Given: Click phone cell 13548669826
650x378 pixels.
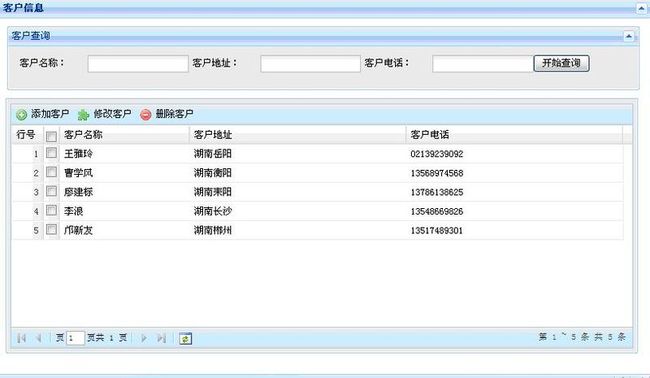Looking at the screenshot, I should (x=437, y=212).
